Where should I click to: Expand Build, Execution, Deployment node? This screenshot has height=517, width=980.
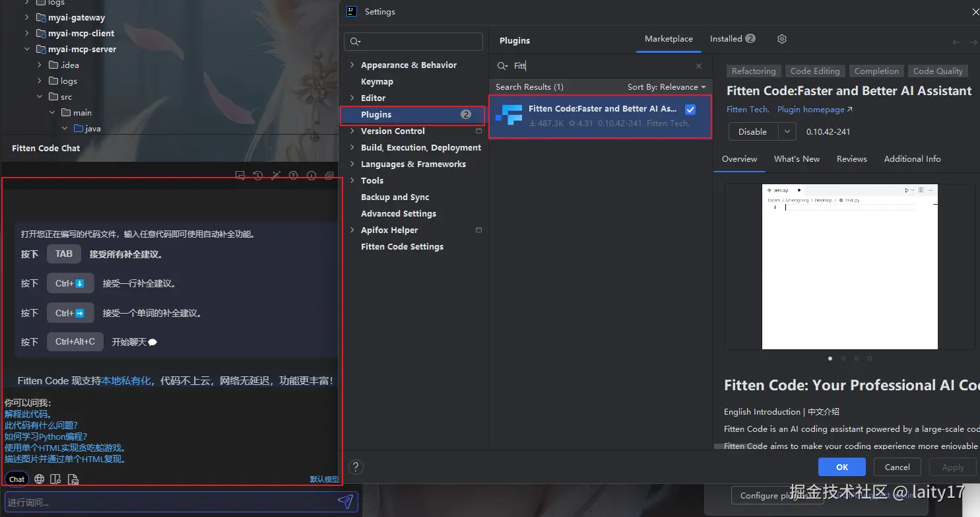(x=352, y=147)
